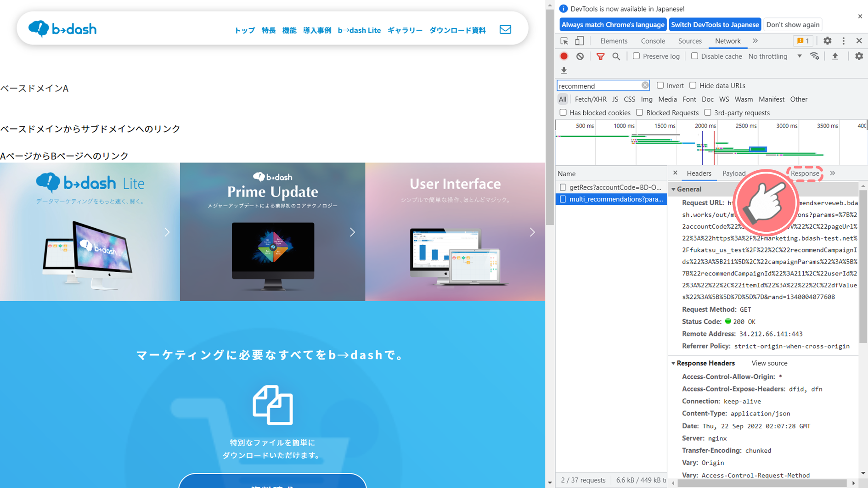This screenshot has width=868, height=488.
Task: Open the No throttling dropdown
Action: 775,56
